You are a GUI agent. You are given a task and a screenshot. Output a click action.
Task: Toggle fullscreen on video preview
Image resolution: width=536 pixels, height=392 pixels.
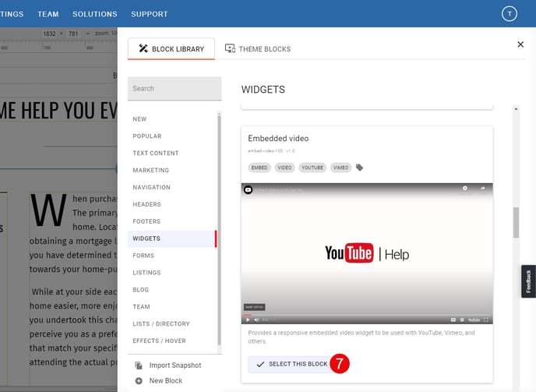(x=486, y=320)
